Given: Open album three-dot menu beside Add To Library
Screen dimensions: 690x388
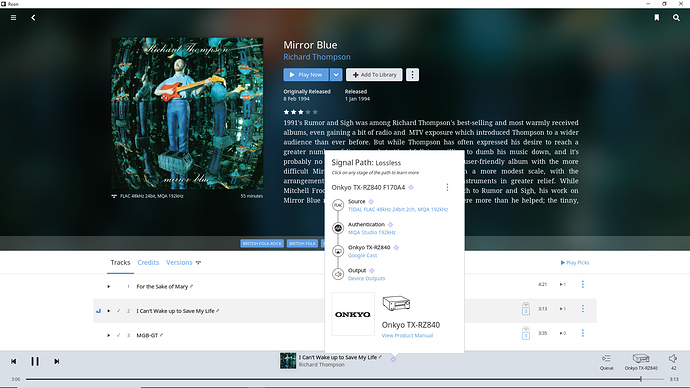Looking at the screenshot, I should (412, 75).
